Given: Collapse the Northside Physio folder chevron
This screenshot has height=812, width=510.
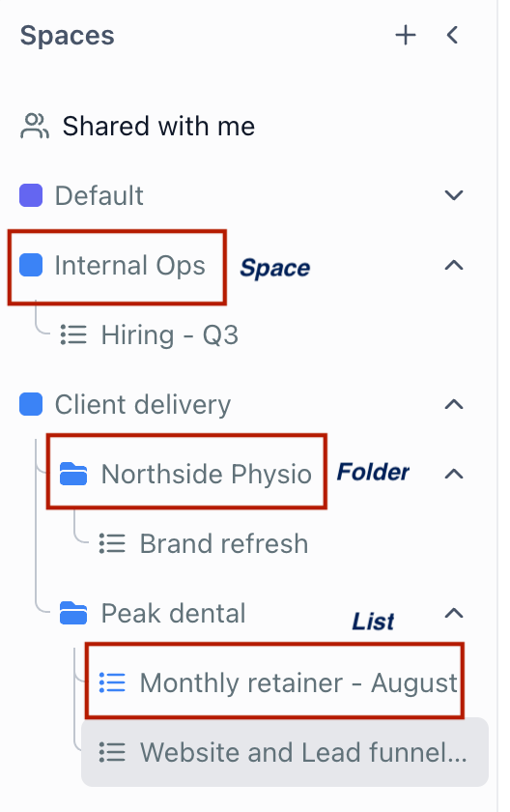Looking at the screenshot, I should pos(454,474).
